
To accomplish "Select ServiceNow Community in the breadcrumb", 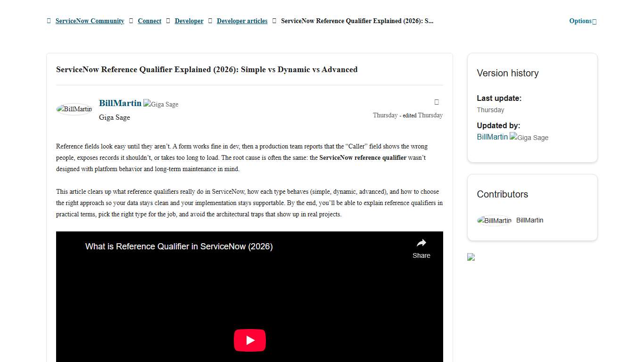I will pos(90,21).
